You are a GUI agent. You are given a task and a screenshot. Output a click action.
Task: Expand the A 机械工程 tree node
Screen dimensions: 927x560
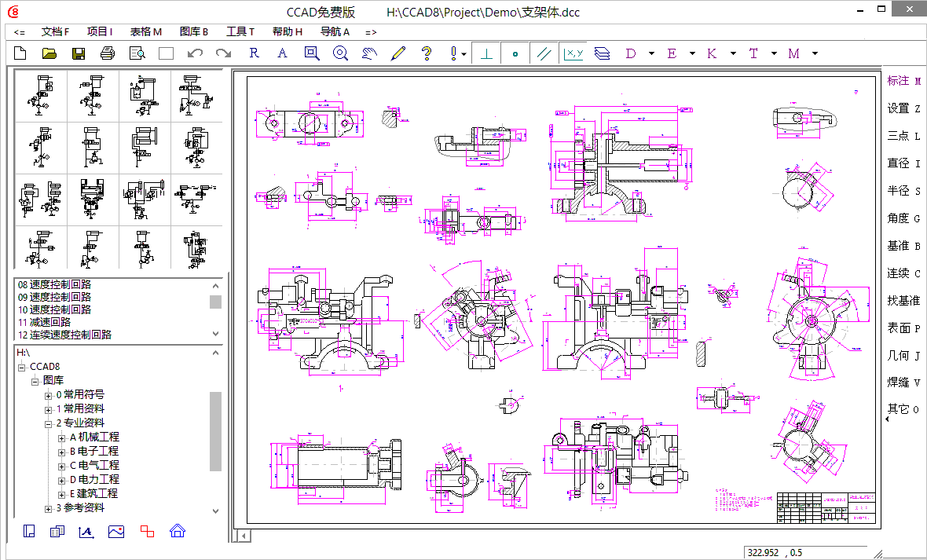coord(62,437)
